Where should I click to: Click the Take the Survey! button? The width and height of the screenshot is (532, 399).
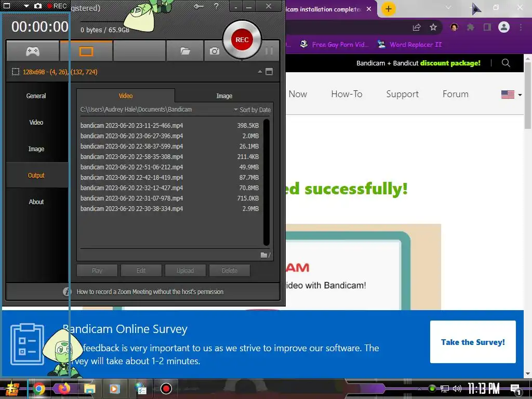tap(473, 342)
